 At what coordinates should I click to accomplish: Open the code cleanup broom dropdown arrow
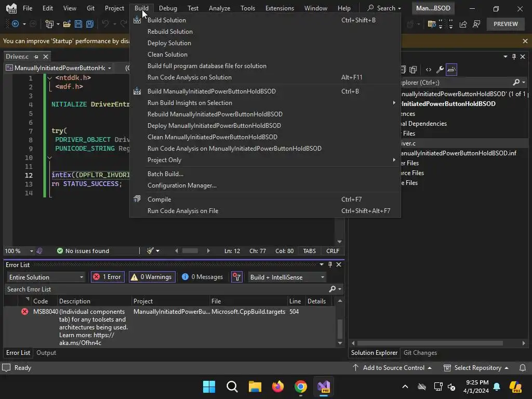[157, 251]
